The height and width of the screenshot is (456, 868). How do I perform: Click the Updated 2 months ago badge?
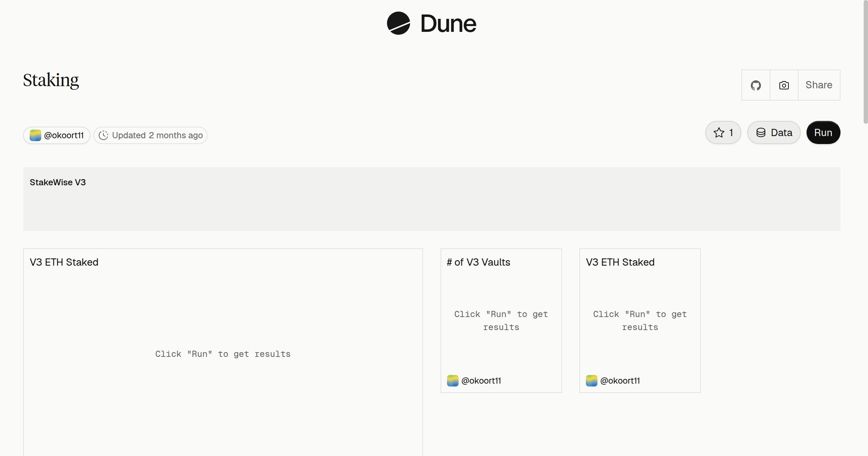pos(150,135)
